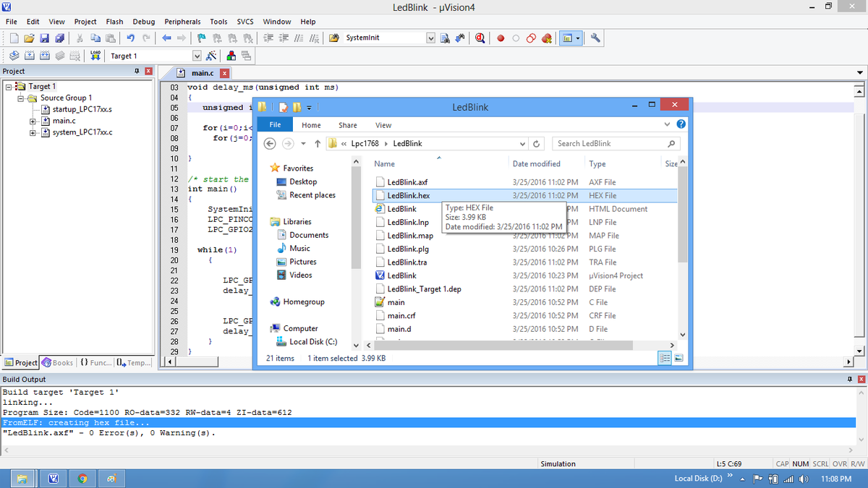
Task: Click the Undo arrow in µVision toolbar
Action: pos(130,38)
